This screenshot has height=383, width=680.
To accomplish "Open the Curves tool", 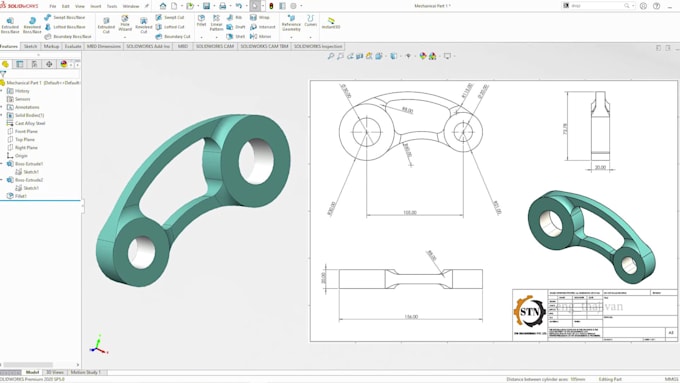I will point(311,20).
